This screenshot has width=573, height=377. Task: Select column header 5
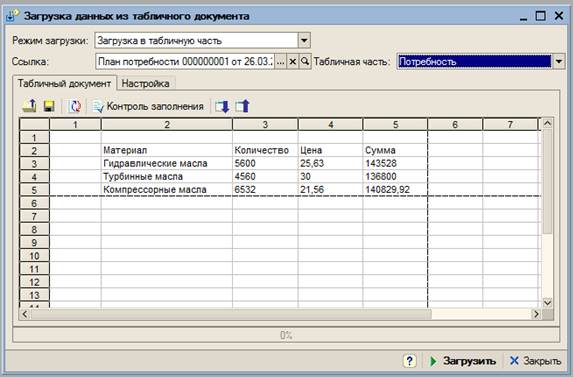tap(395, 125)
